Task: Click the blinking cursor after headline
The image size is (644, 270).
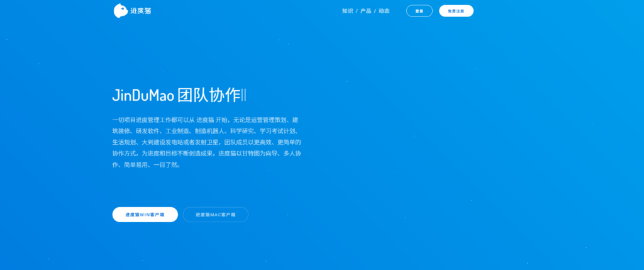Action: pos(244,96)
